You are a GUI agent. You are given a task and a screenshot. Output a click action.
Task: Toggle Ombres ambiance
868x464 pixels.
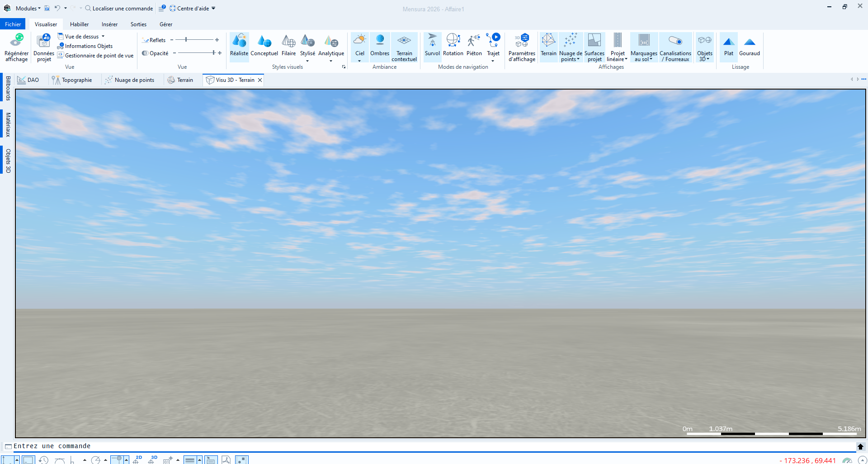coord(380,47)
